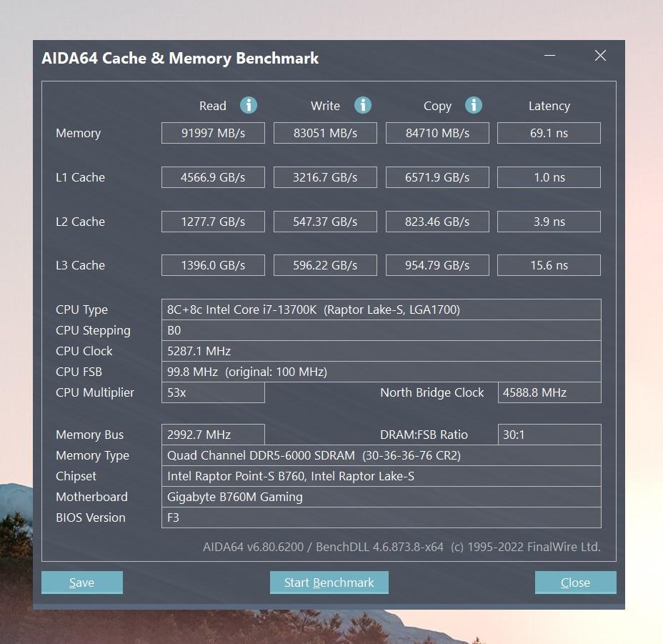Click Motherboard field Gigabyte B760M Gaming

click(x=382, y=497)
